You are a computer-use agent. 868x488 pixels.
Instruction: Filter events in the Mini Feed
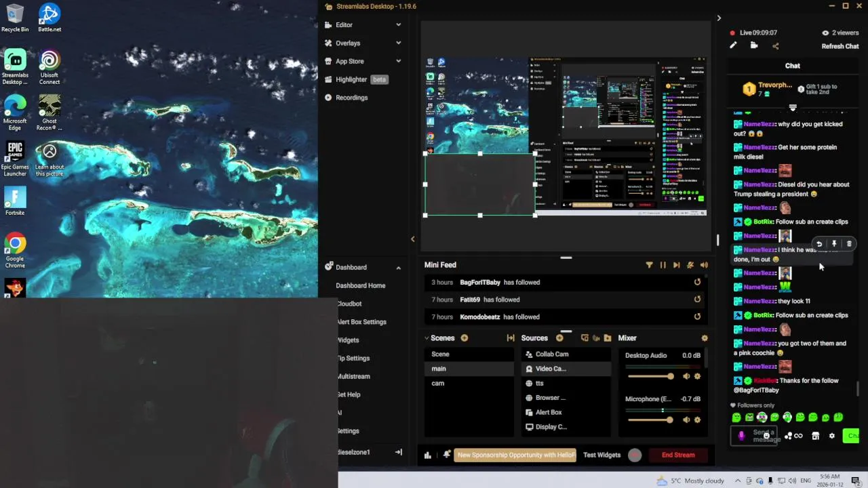click(649, 265)
